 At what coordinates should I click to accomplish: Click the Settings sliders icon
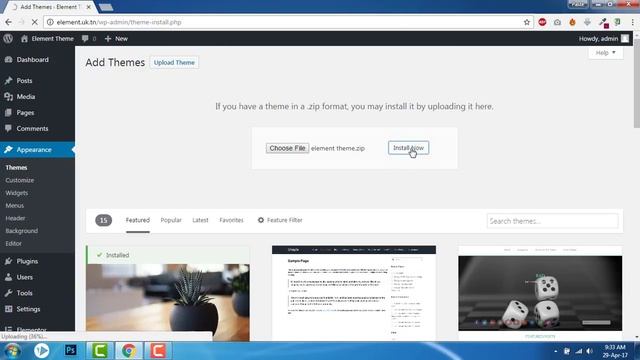[x=8, y=309]
